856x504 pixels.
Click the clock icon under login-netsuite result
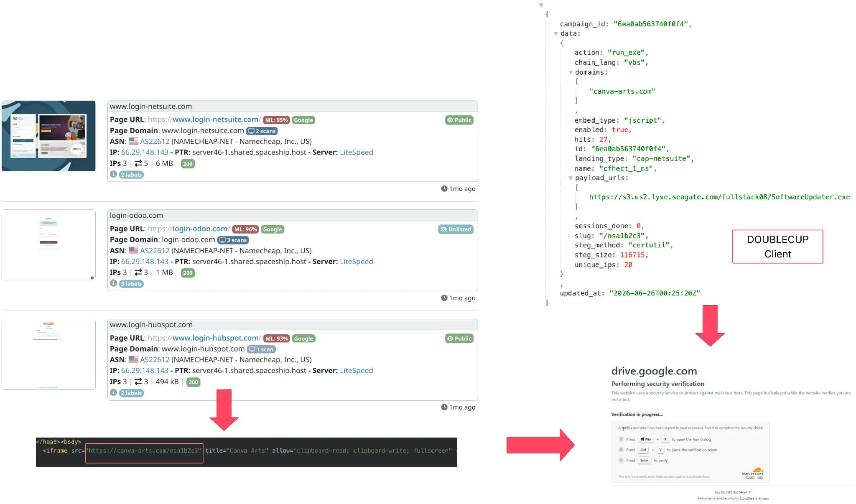point(444,188)
